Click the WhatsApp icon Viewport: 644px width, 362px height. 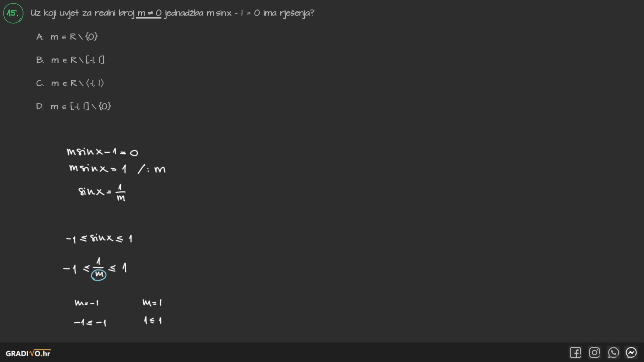click(x=613, y=353)
